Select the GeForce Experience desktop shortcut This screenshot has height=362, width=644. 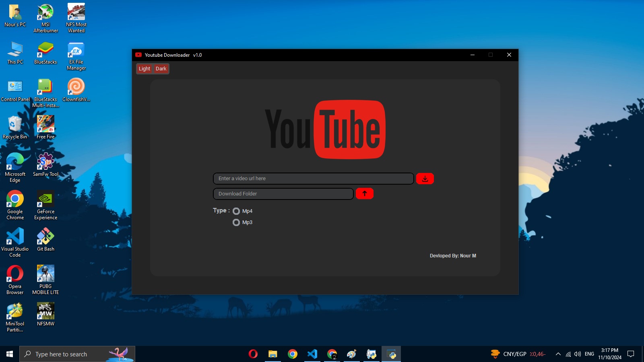(45, 206)
